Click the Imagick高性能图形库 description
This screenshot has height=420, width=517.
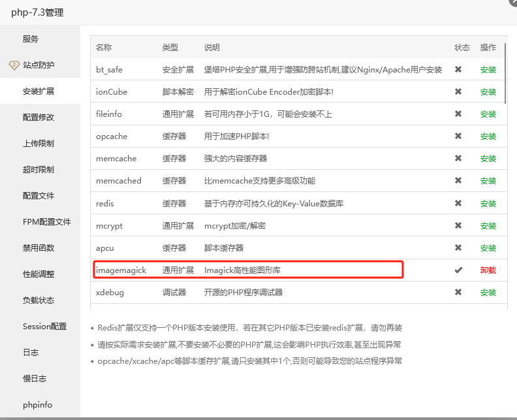pos(242,270)
